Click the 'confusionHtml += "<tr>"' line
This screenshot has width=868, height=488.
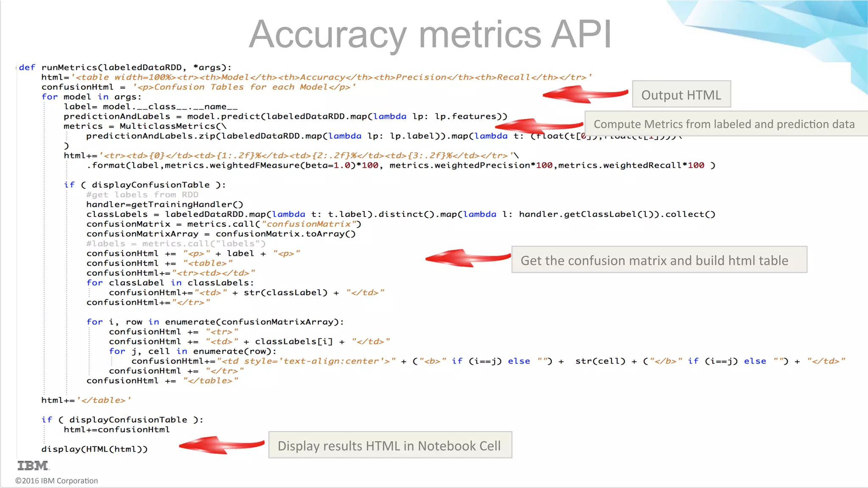coord(174,332)
